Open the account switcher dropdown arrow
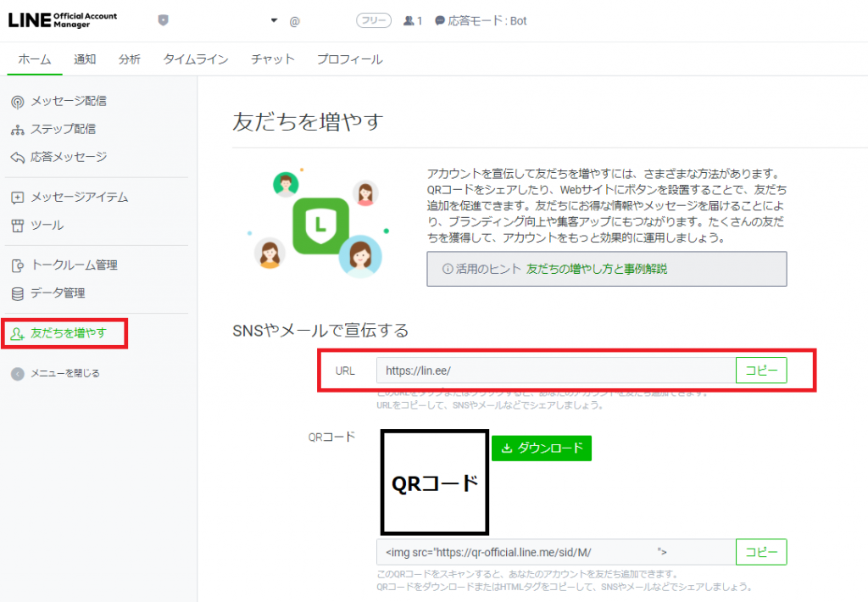868x602 pixels. [274, 20]
